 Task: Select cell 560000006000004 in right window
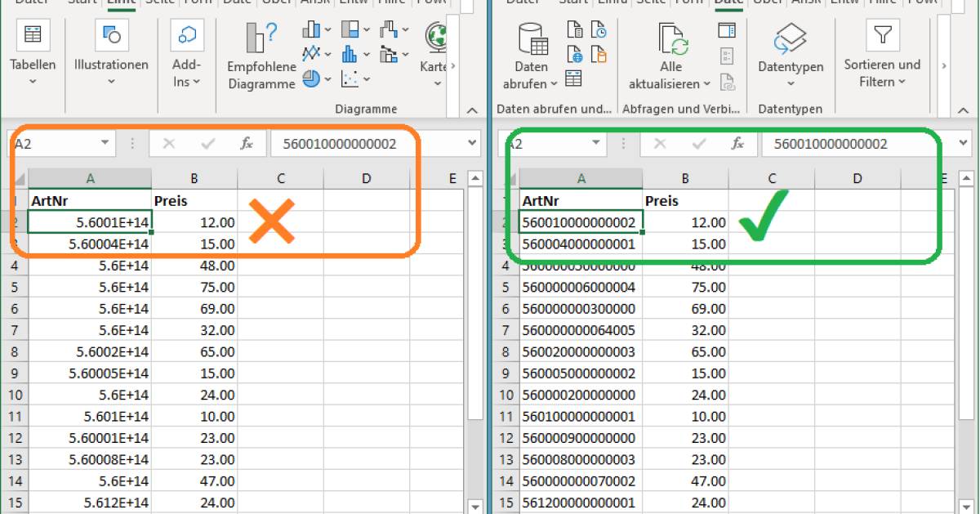click(x=581, y=287)
